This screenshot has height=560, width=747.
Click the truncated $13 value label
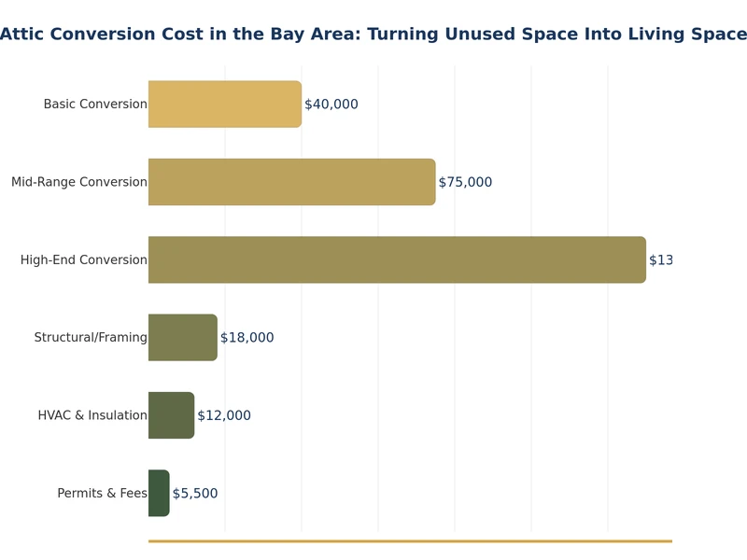click(660, 260)
